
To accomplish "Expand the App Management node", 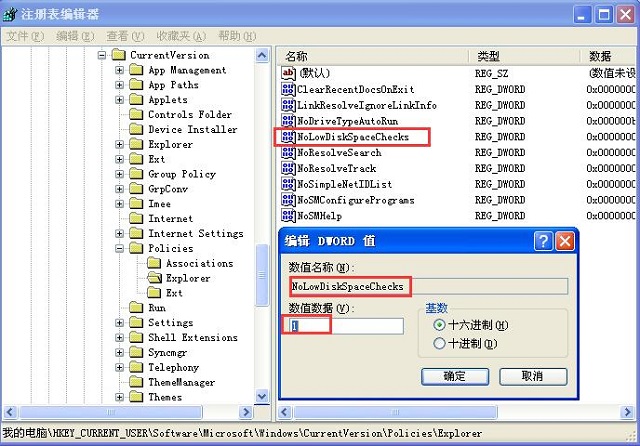I will (x=120, y=70).
